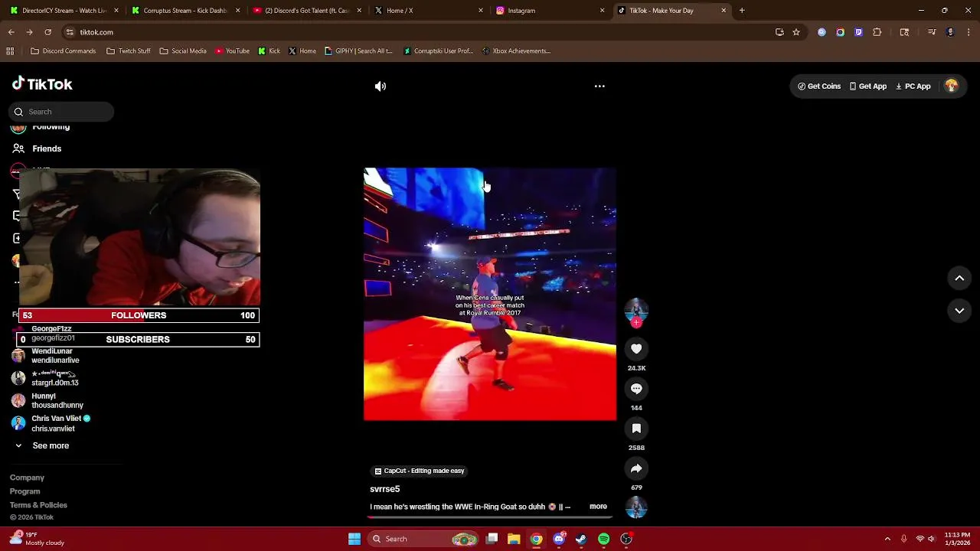The height and width of the screenshot is (551, 980).
Task: Expand the caption with more
Action: 598,507
